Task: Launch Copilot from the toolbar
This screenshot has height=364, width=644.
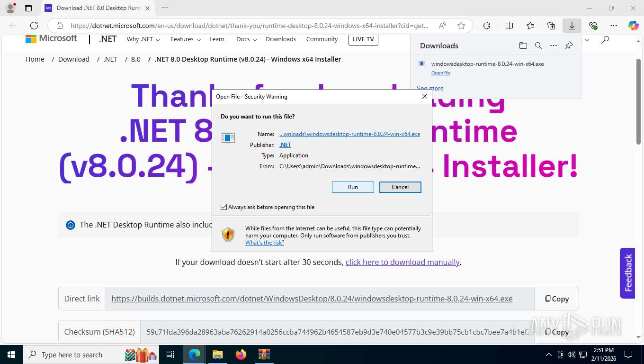Action: pos(634,26)
